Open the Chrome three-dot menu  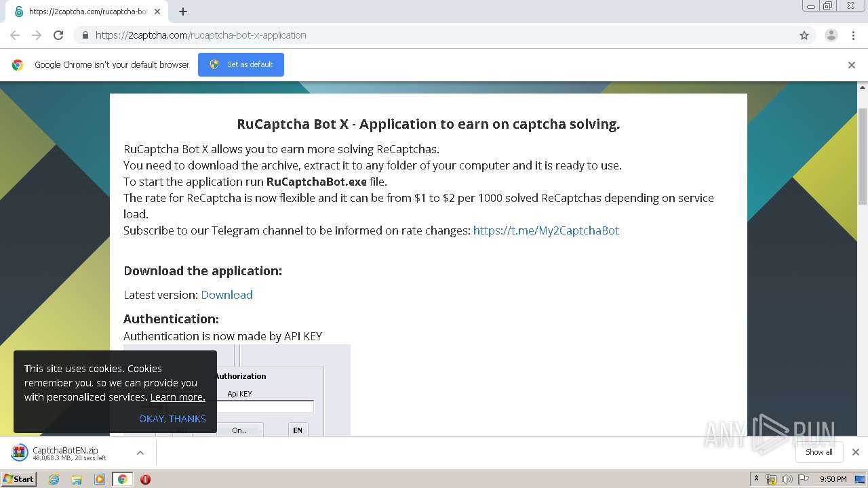[854, 35]
